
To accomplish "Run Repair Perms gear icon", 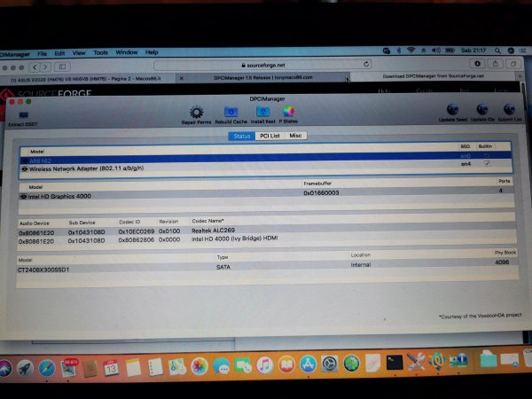I will pyautogui.click(x=196, y=113).
